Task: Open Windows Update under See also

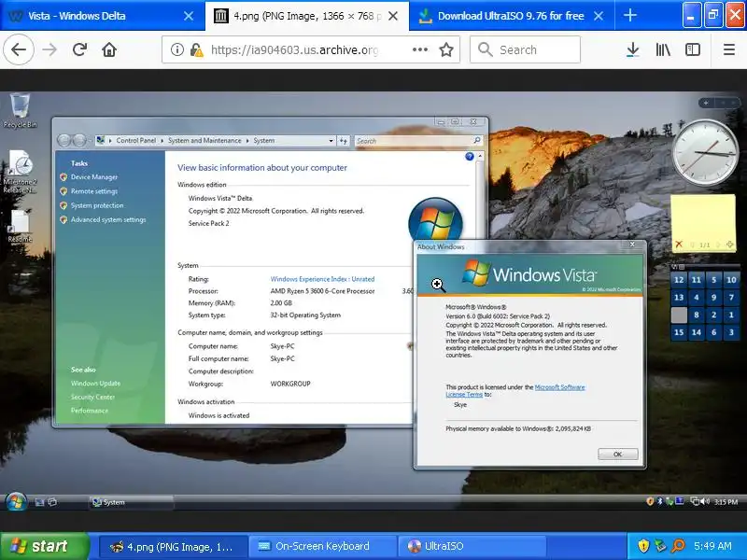Action: click(x=95, y=384)
